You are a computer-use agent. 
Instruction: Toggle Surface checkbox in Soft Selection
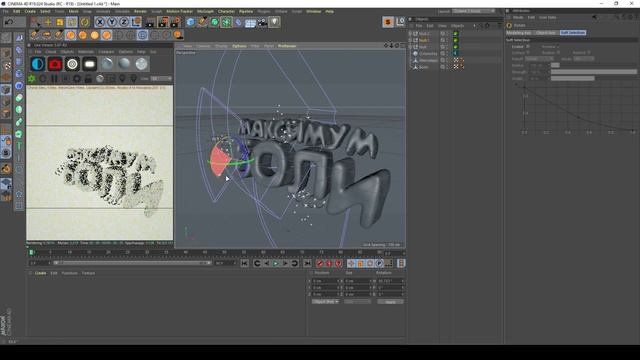point(528,53)
